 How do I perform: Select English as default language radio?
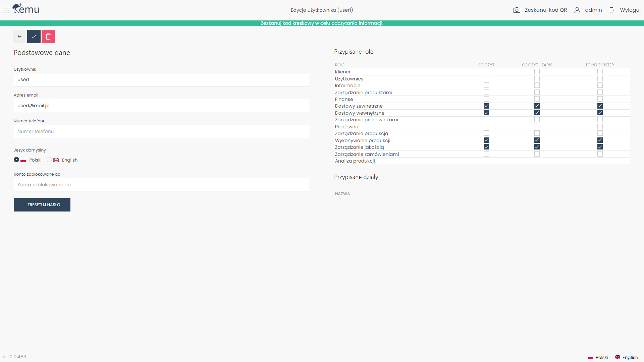[49, 160]
